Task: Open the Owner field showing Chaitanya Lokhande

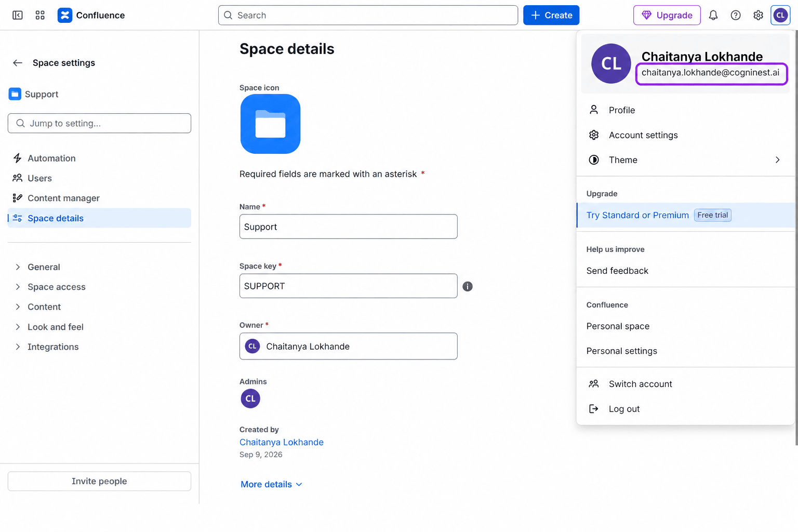Action: coord(349,346)
